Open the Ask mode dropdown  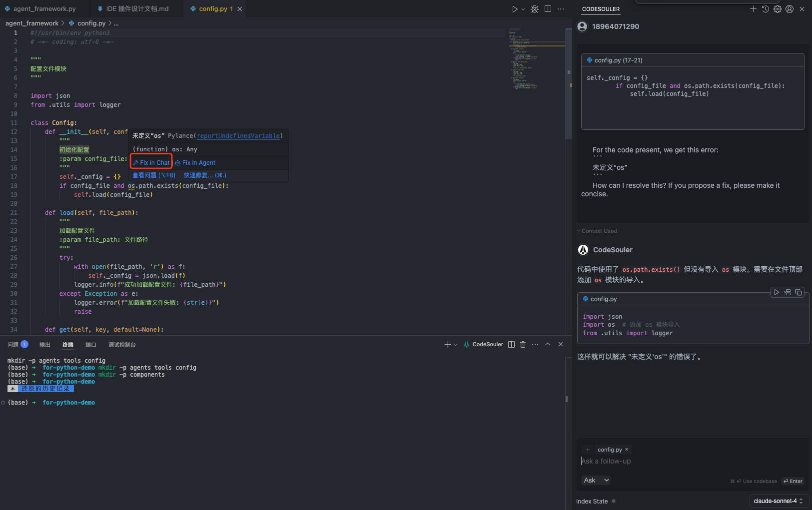tap(596, 480)
